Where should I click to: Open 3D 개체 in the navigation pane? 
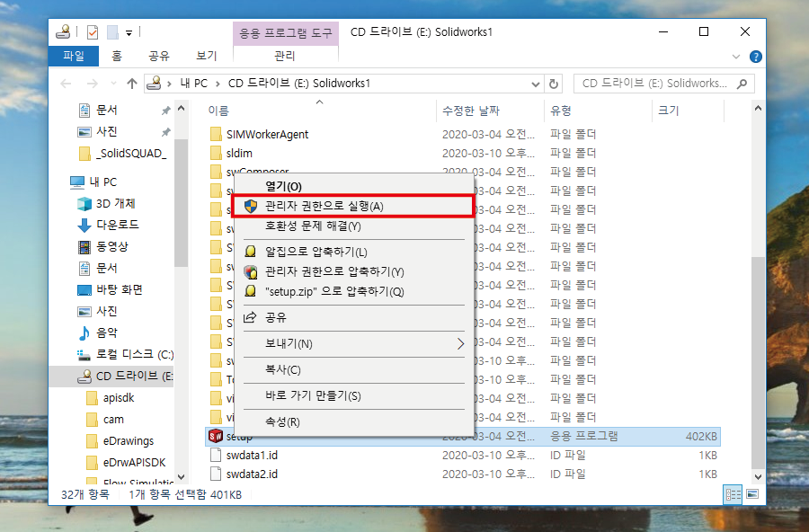point(116,203)
